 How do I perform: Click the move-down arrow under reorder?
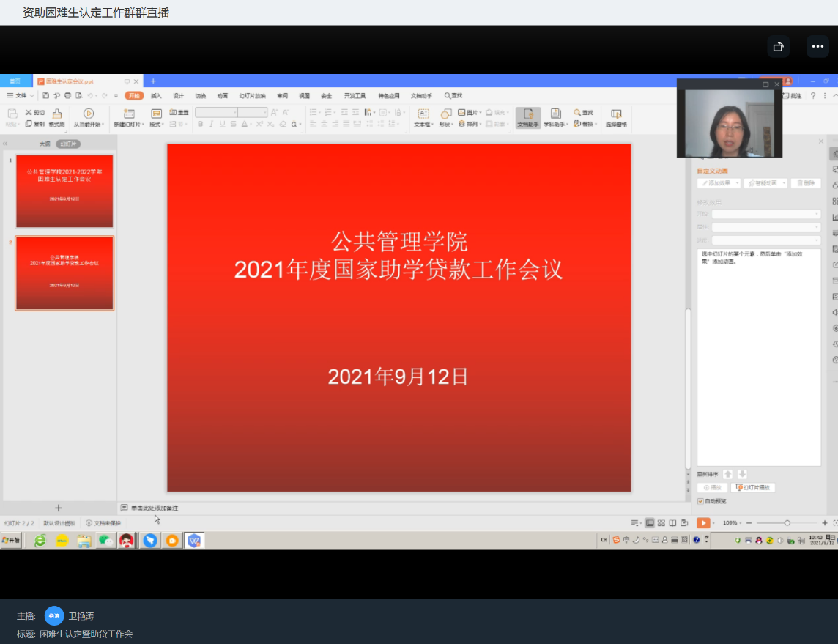click(742, 475)
